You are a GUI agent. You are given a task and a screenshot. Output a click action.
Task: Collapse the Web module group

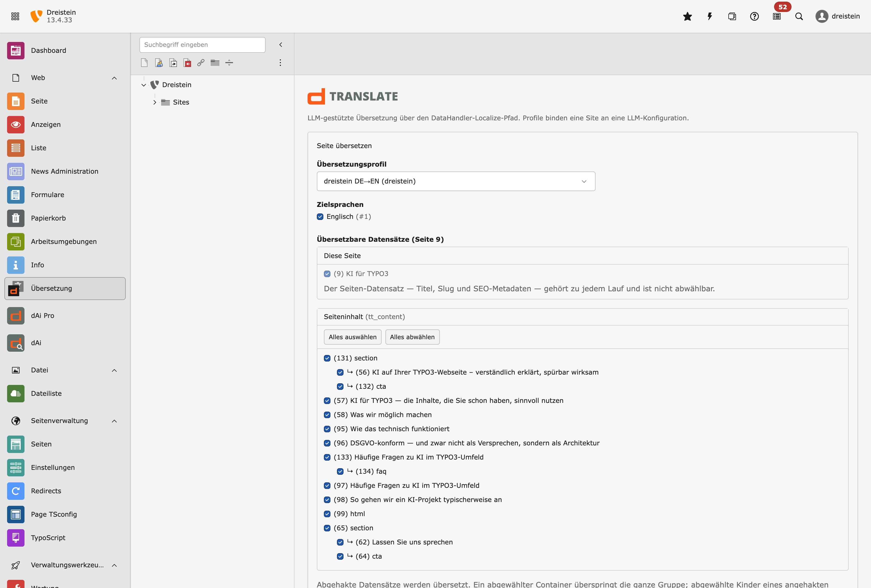pyautogui.click(x=114, y=78)
